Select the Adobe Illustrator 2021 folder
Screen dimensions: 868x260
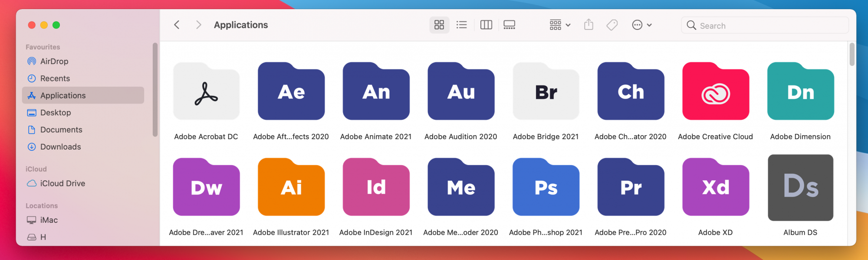click(291, 188)
